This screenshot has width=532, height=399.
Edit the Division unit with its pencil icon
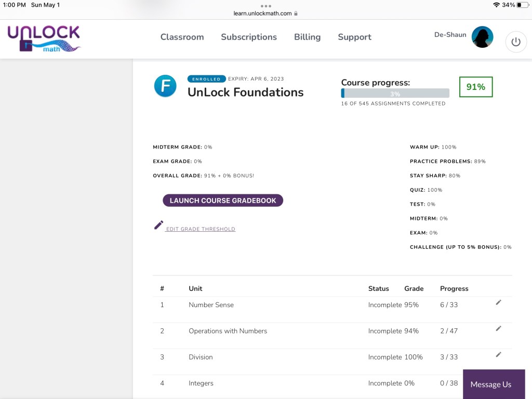pyautogui.click(x=498, y=354)
